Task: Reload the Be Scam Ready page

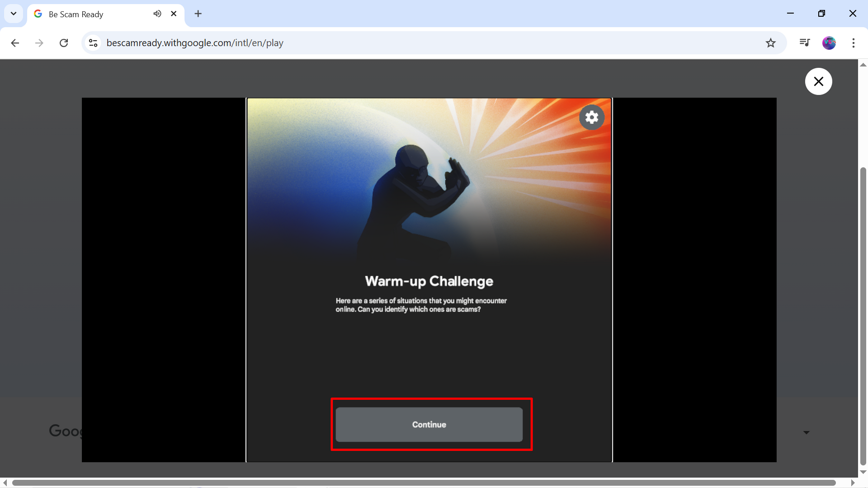Action: click(x=64, y=43)
